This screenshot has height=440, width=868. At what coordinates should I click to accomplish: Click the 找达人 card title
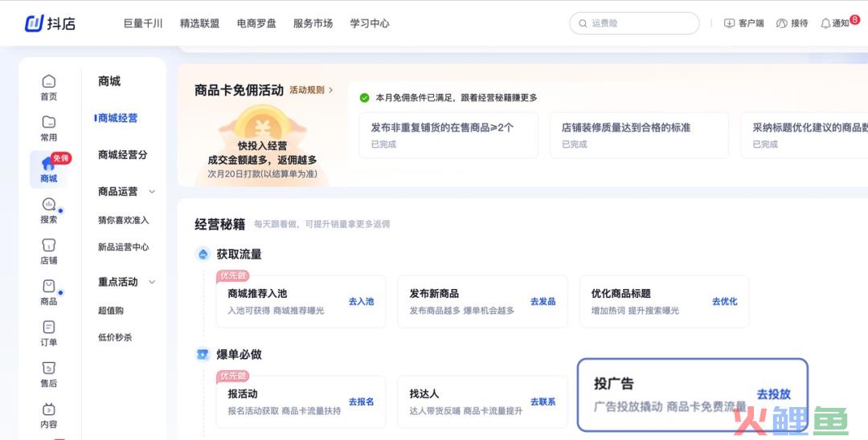click(x=424, y=394)
